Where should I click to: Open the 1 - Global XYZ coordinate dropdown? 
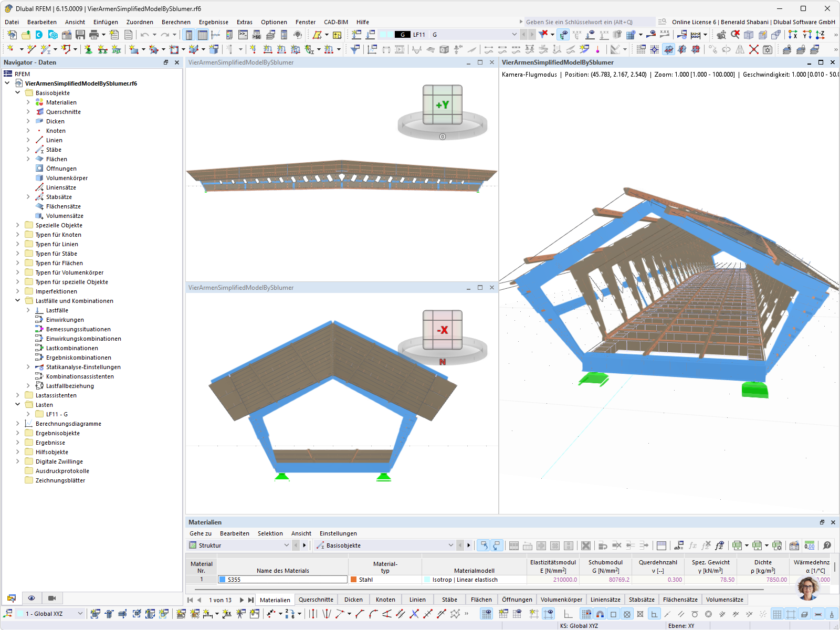80,614
